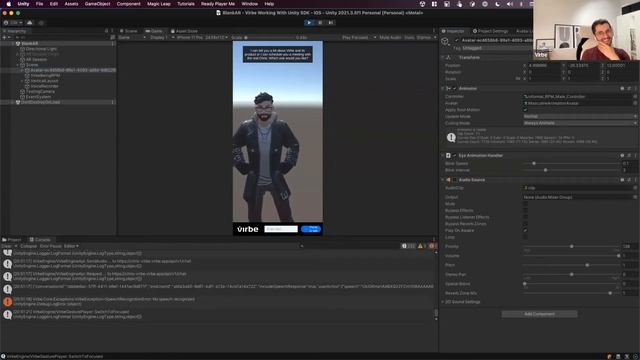Viewport: 640px width, 360px height.
Task: Adjust the Volume slider in Audio Source
Action: point(571,256)
